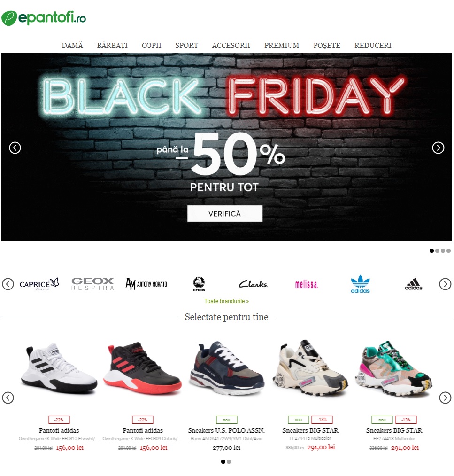
Task: Select the second banner slide dot
Action: tap(437, 251)
